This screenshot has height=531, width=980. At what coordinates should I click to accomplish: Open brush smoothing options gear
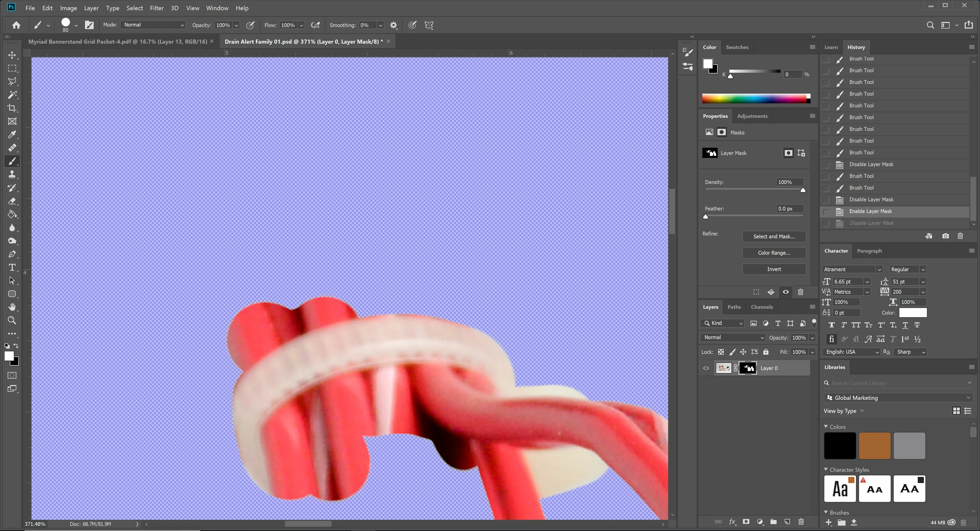point(394,26)
